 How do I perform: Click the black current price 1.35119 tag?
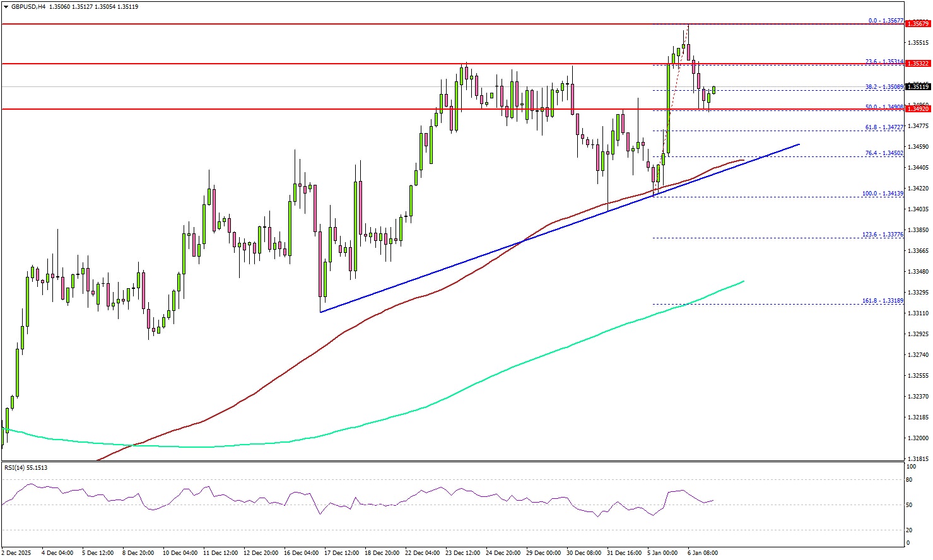pyautogui.click(x=917, y=87)
